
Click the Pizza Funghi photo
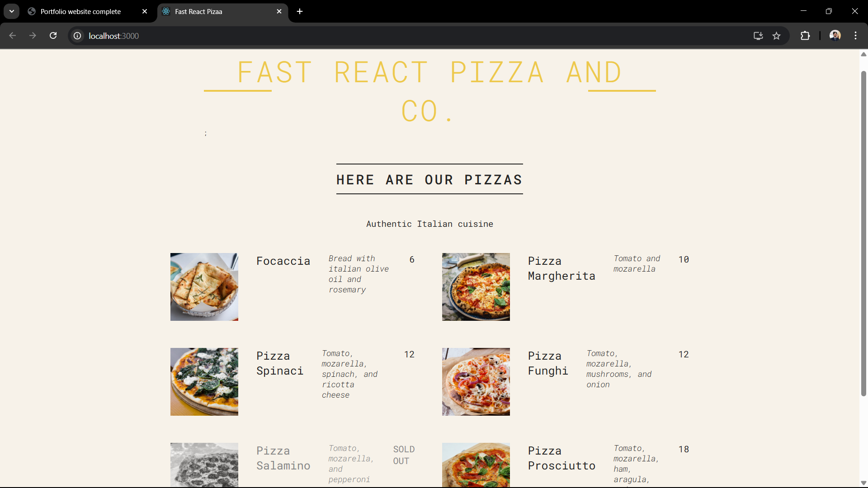point(476,382)
